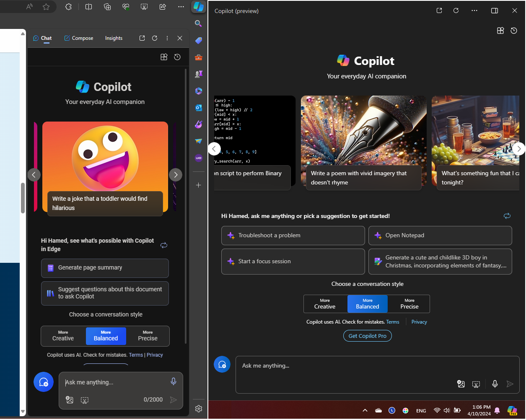Open plugins icon in Edge Copilot pane
The height and width of the screenshot is (420, 526).
(x=164, y=57)
